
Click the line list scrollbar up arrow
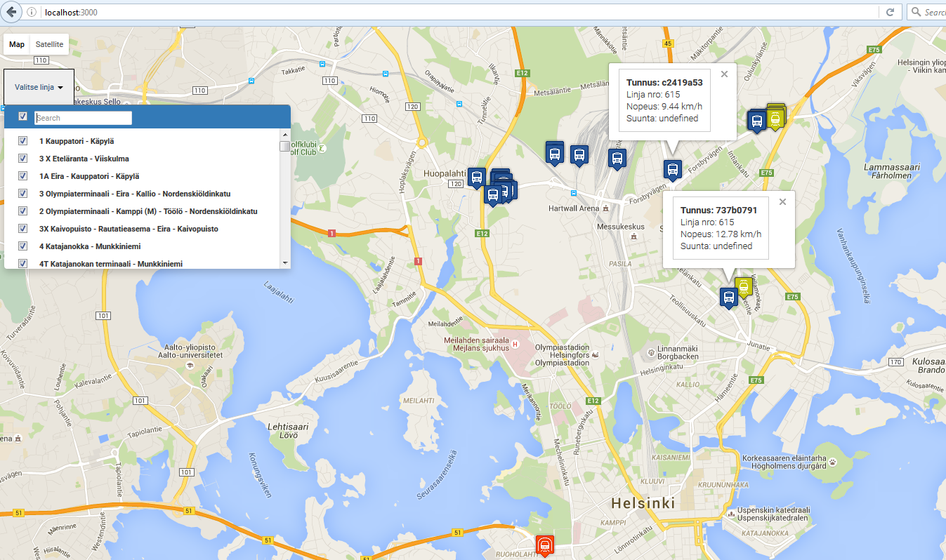point(284,134)
